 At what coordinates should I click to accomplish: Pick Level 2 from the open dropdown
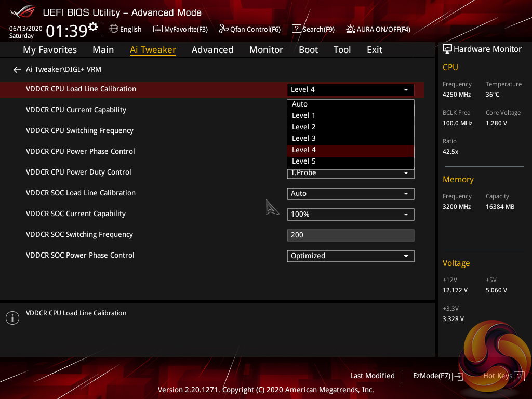pos(304,127)
